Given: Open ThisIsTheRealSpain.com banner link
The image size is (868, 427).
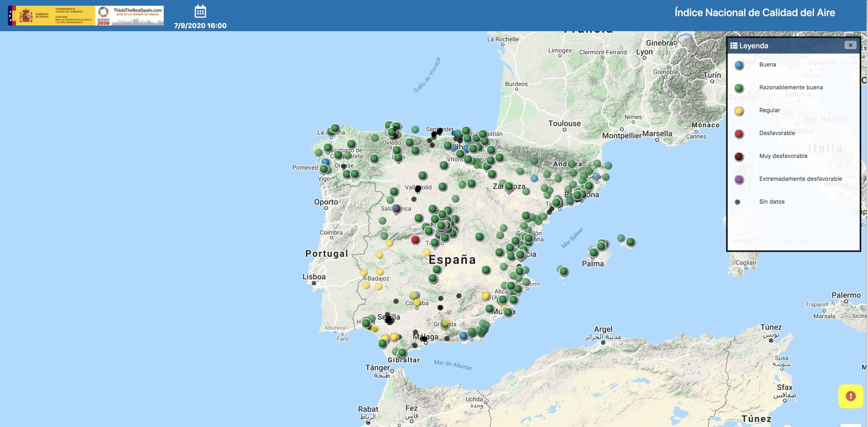Looking at the screenshot, I should [x=138, y=16].
